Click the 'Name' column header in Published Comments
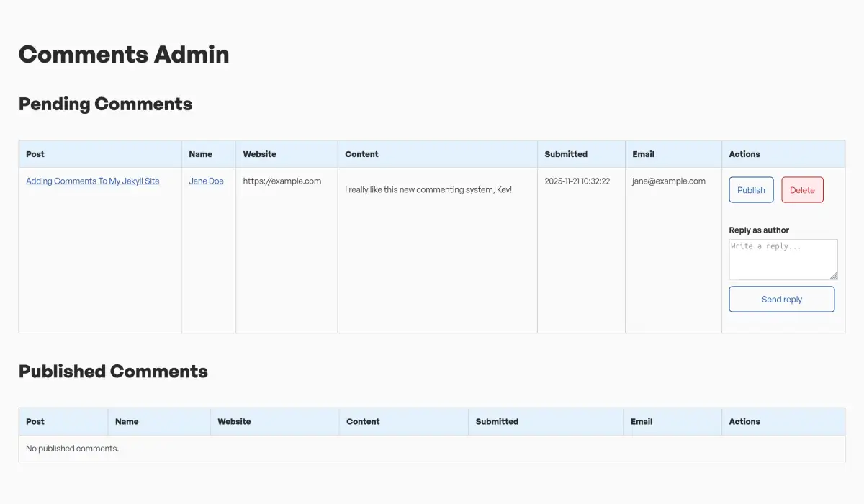864x504 pixels. pos(126,421)
